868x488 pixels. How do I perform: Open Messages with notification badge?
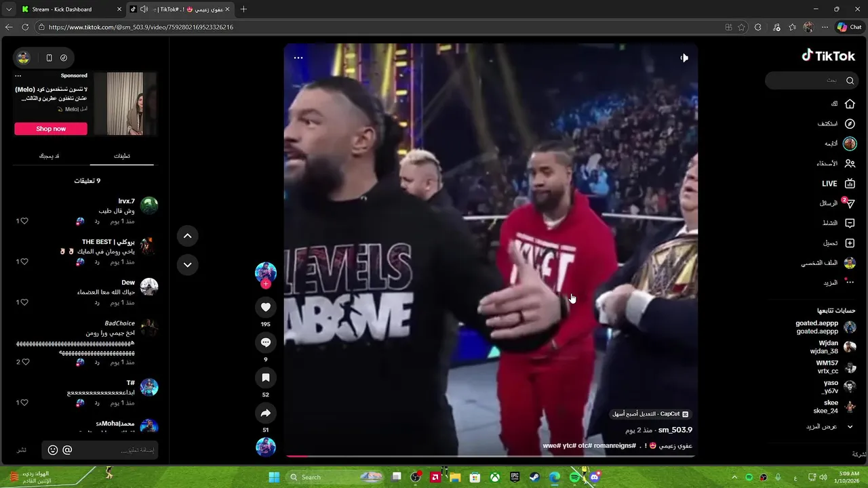pos(837,203)
